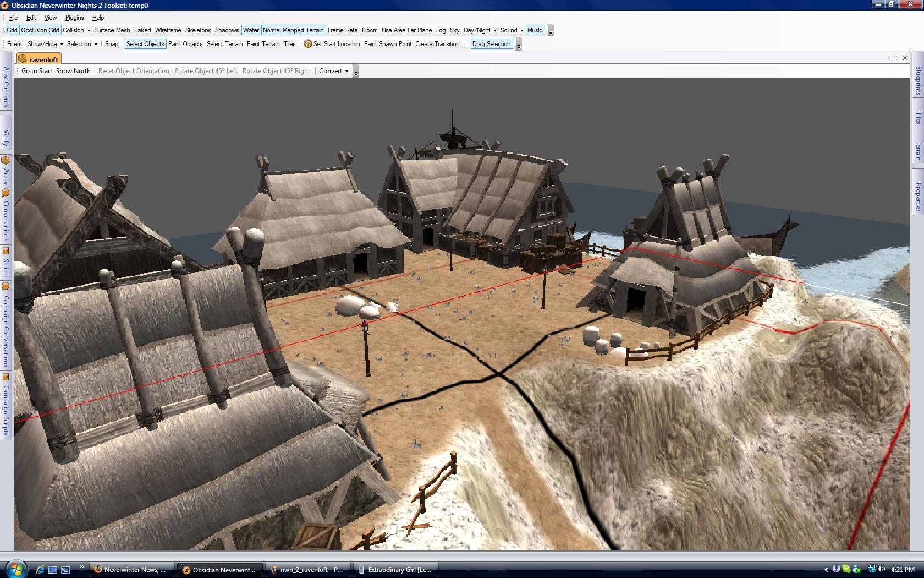Disable the Water rendering toggle
The width and height of the screenshot is (924, 578).
coord(251,30)
